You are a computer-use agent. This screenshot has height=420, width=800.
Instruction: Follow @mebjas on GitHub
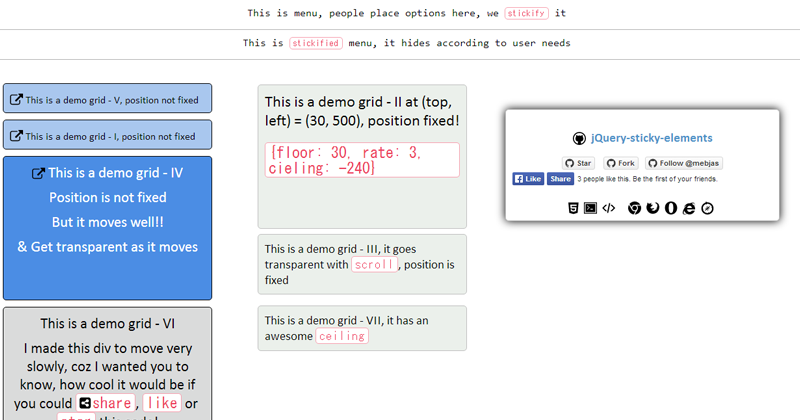click(x=683, y=163)
